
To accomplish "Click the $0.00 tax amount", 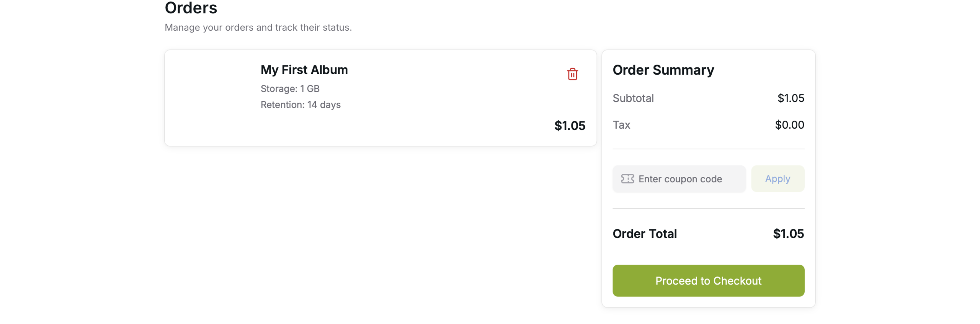I will (789, 125).
